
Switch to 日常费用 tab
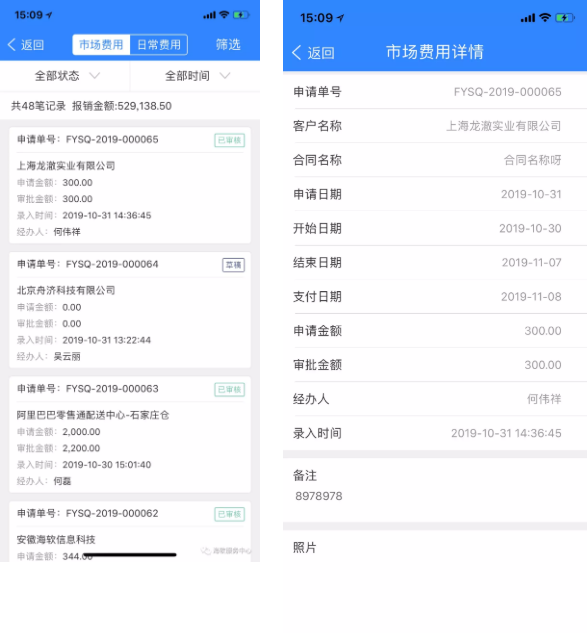pyautogui.click(x=159, y=44)
